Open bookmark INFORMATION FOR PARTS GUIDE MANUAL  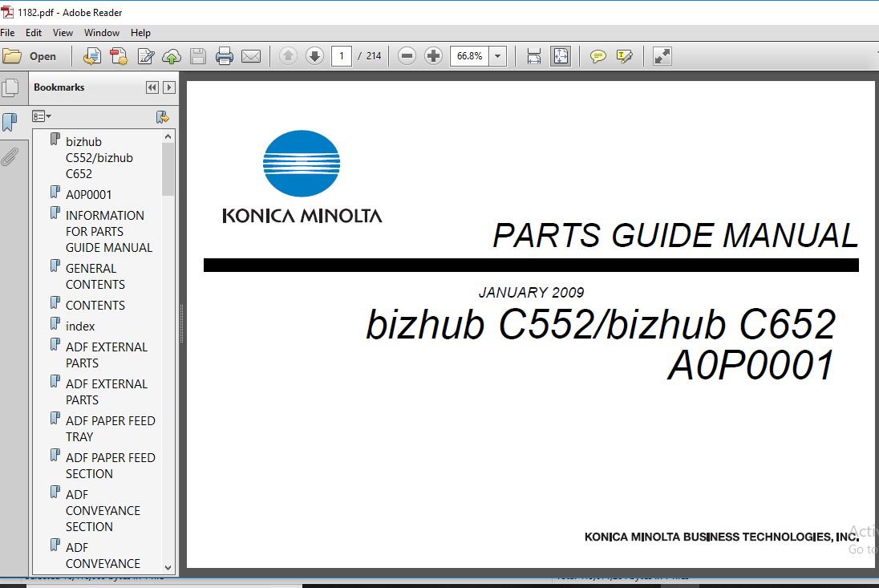pos(109,232)
